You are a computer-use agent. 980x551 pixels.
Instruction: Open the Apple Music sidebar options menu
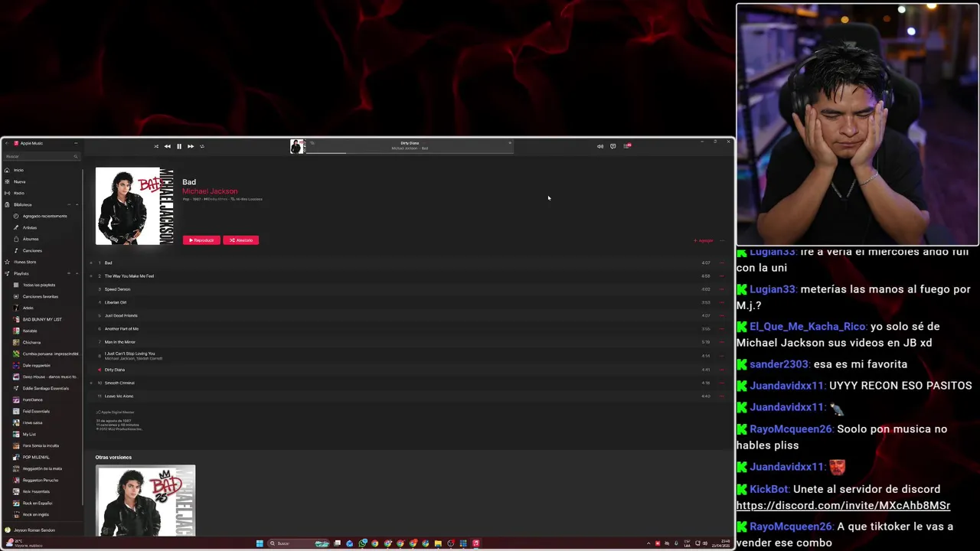tap(76, 143)
